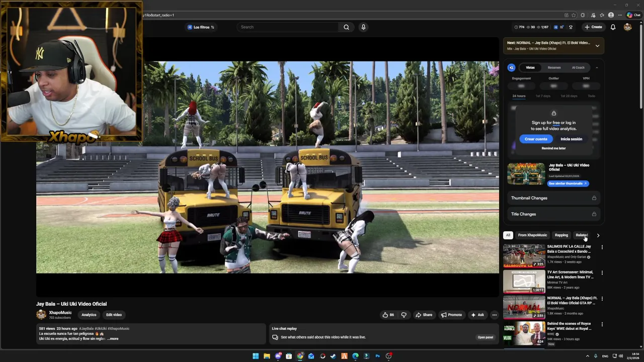Select the Vistas tab
The image size is (644, 362).
coord(530,67)
